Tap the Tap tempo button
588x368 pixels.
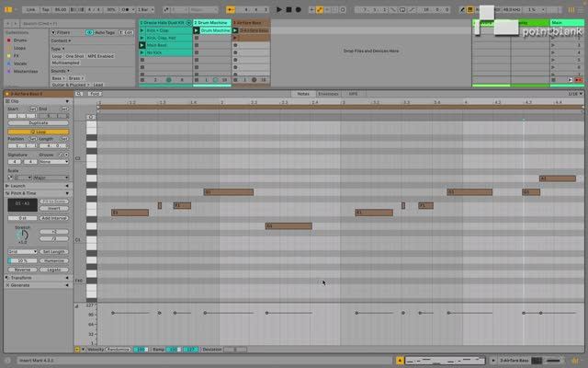(45, 9)
